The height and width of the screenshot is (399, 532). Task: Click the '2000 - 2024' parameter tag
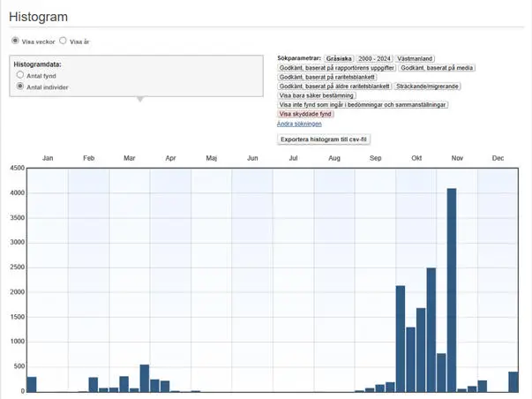click(x=372, y=57)
